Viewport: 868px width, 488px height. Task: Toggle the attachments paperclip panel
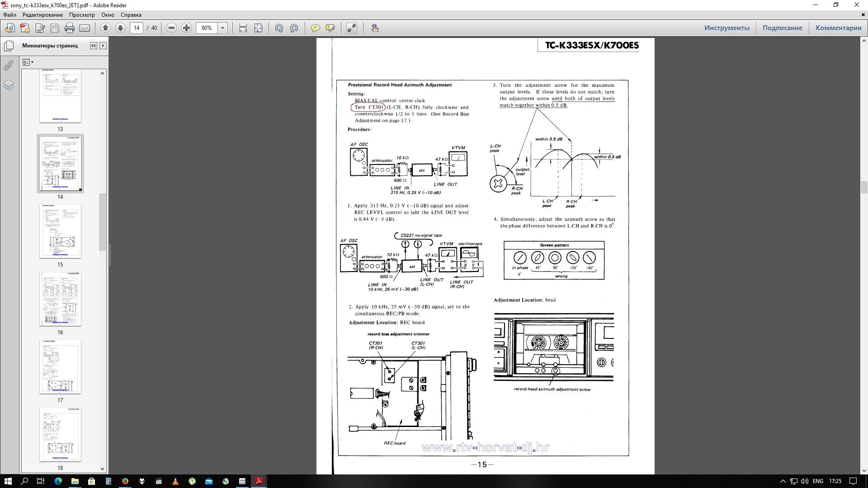click(x=9, y=66)
